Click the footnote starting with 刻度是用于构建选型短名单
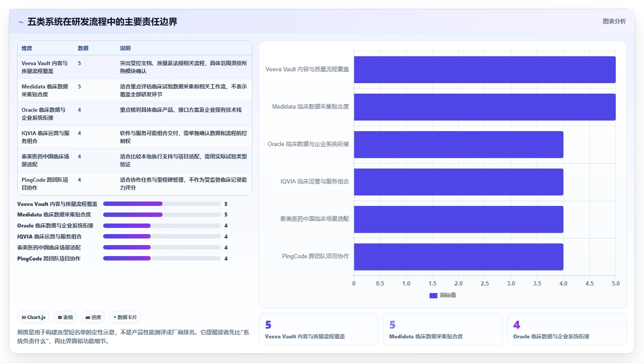 [133, 337]
